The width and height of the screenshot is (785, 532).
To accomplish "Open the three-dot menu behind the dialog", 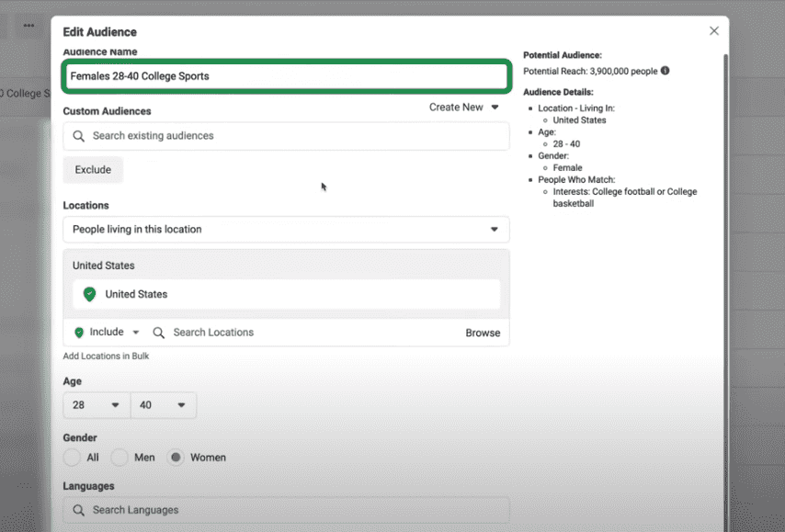I will click(29, 26).
